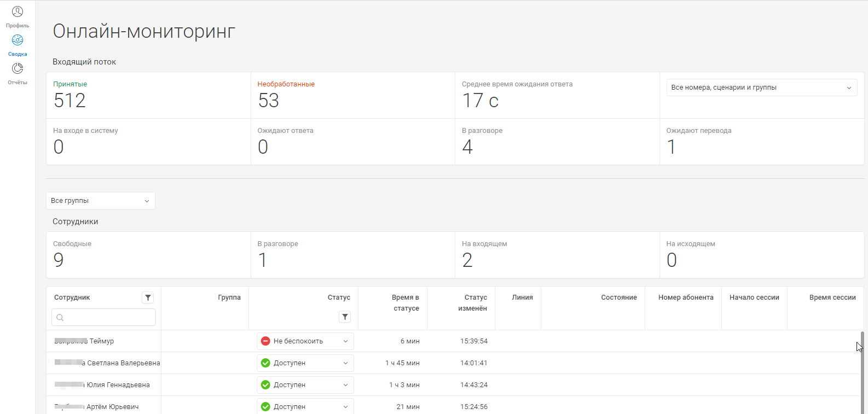This screenshot has width=868, height=414.
Task: Click red Не беспокоить status icon
Action: 265,341
